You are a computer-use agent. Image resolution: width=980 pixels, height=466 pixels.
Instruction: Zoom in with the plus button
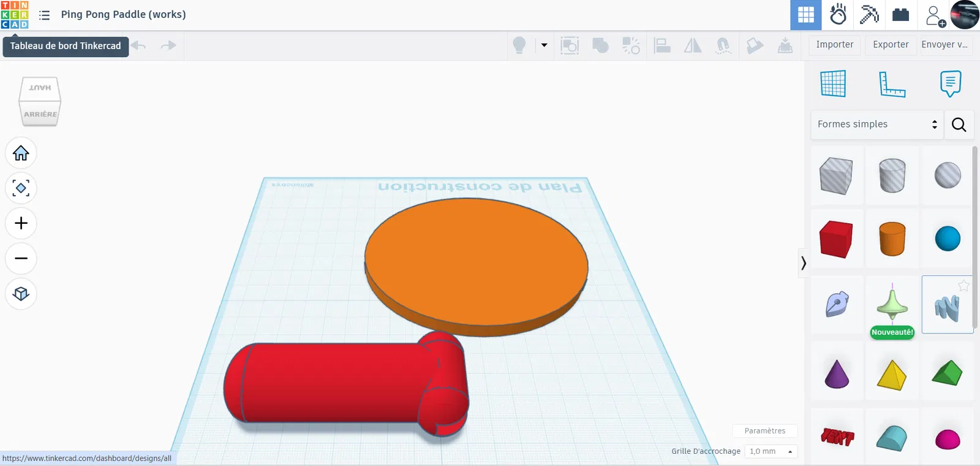[21, 223]
